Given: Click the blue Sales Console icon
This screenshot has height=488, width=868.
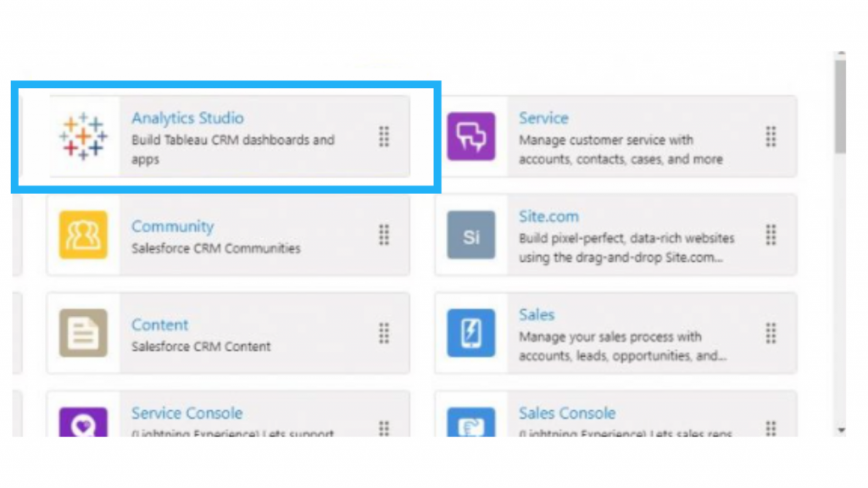Looking at the screenshot, I should 471,423.
